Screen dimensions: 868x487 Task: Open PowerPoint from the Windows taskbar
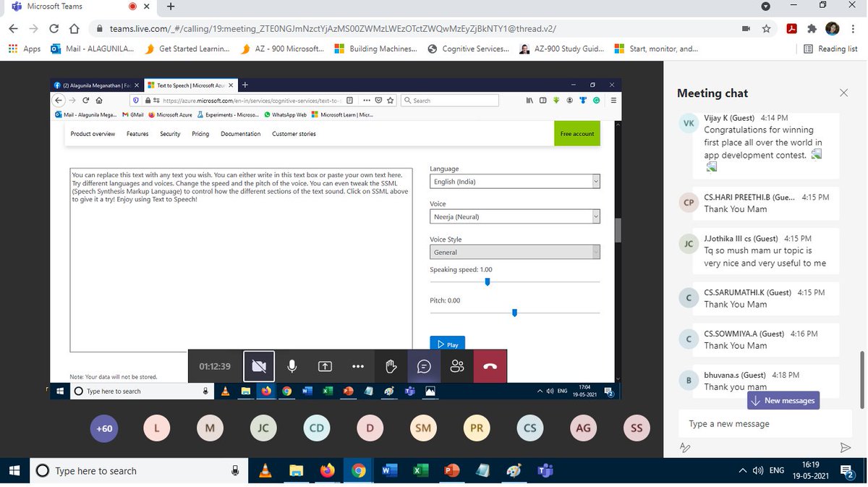pyautogui.click(x=451, y=470)
